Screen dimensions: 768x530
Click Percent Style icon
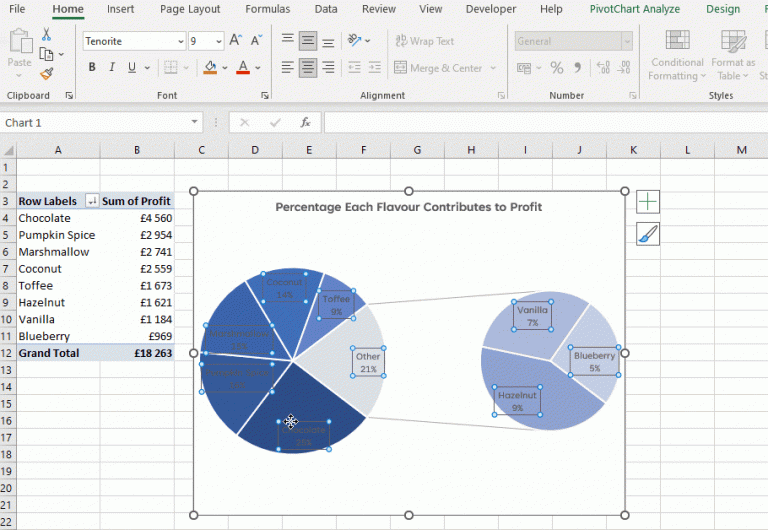click(556, 68)
